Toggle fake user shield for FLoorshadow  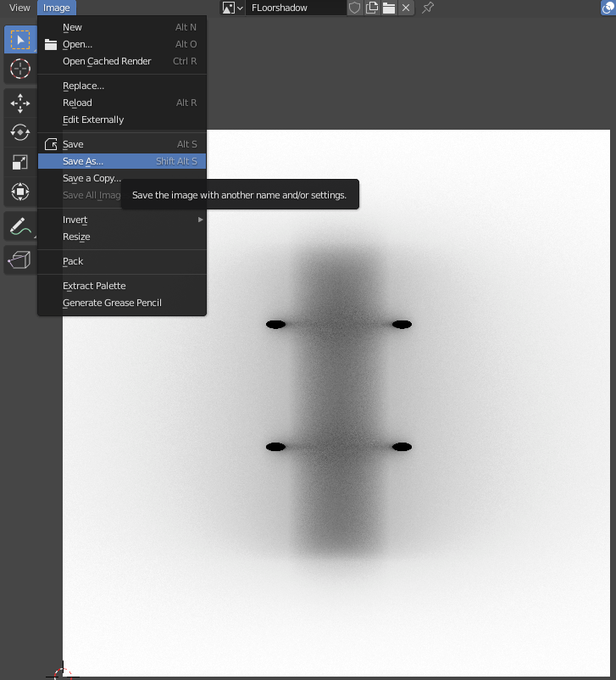pyautogui.click(x=355, y=8)
